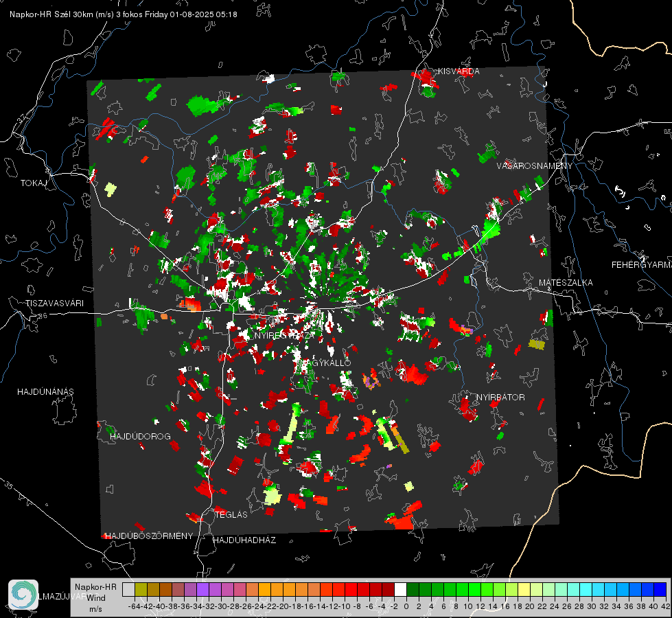Click the radar title text with the timestamp

124,14
